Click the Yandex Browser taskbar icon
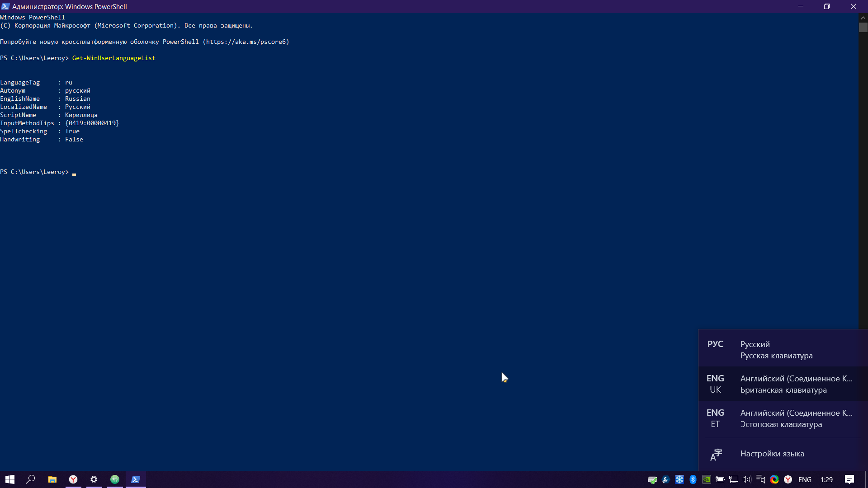Viewport: 868px width, 488px height. point(73,479)
